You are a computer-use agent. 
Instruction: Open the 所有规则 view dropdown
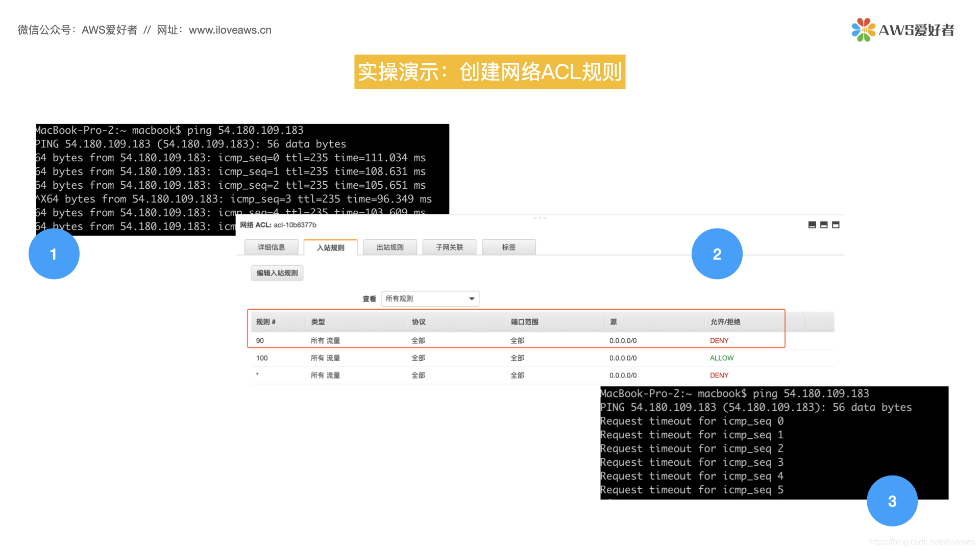tap(430, 298)
